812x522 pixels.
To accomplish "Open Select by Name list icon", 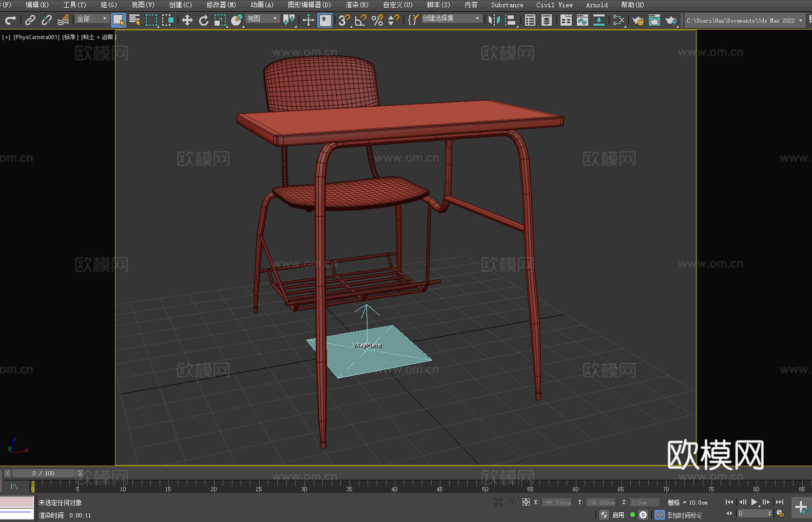I will 135,20.
